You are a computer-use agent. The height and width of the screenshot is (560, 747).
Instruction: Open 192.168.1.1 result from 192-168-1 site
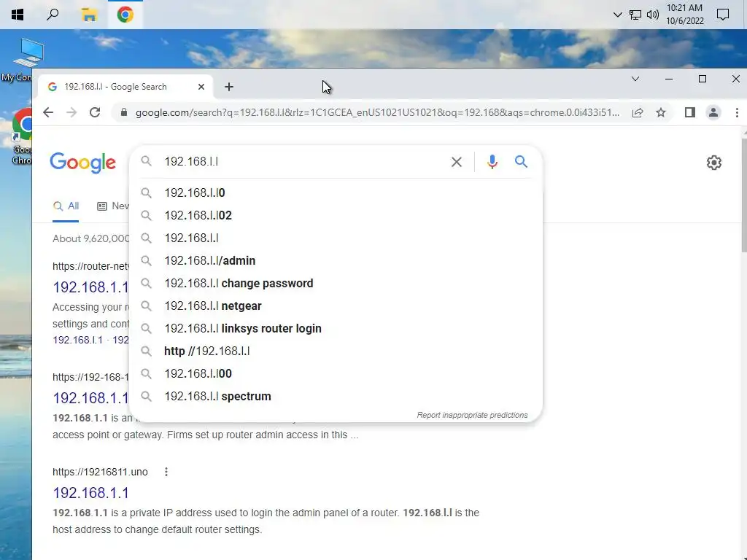pyautogui.click(x=90, y=398)
